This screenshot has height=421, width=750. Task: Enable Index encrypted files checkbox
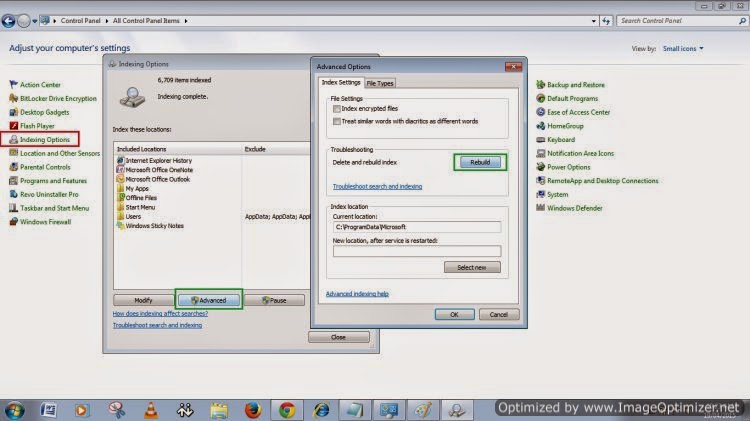pos(337,109)
